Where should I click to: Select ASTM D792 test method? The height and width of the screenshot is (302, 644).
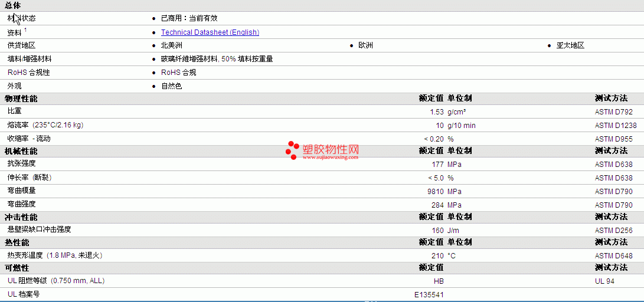click(x=614, y=112)
